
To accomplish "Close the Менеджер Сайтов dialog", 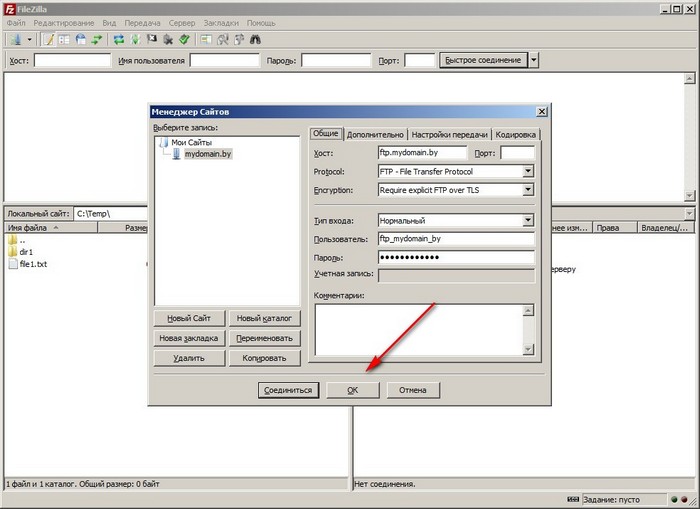I will [x=542, y=112].
